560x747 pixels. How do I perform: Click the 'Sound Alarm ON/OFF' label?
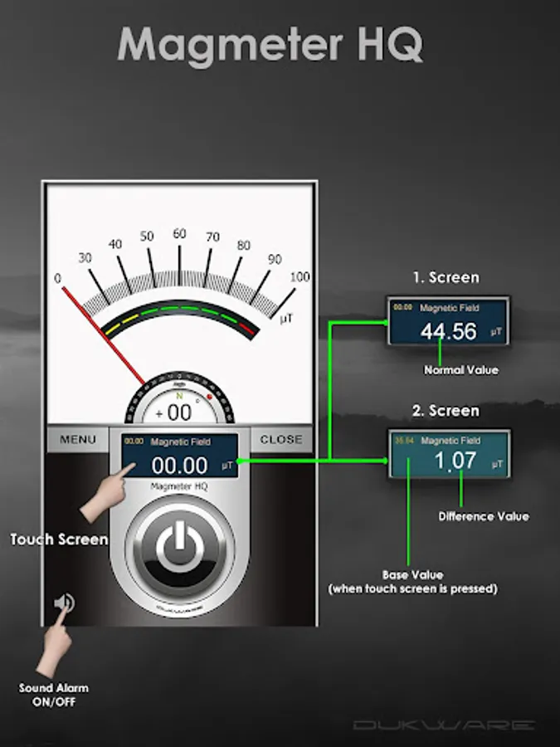[54, 695]
